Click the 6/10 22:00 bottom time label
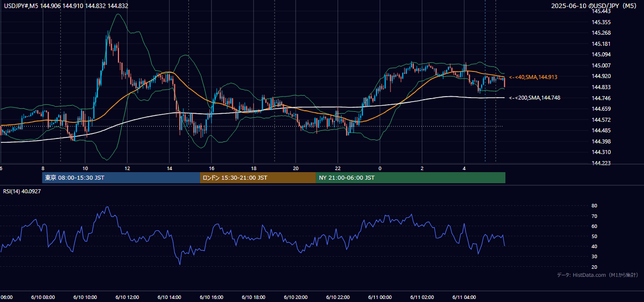The height and width of the screenshot is (302, 644). pyautogui.click(x=338, y=297)
